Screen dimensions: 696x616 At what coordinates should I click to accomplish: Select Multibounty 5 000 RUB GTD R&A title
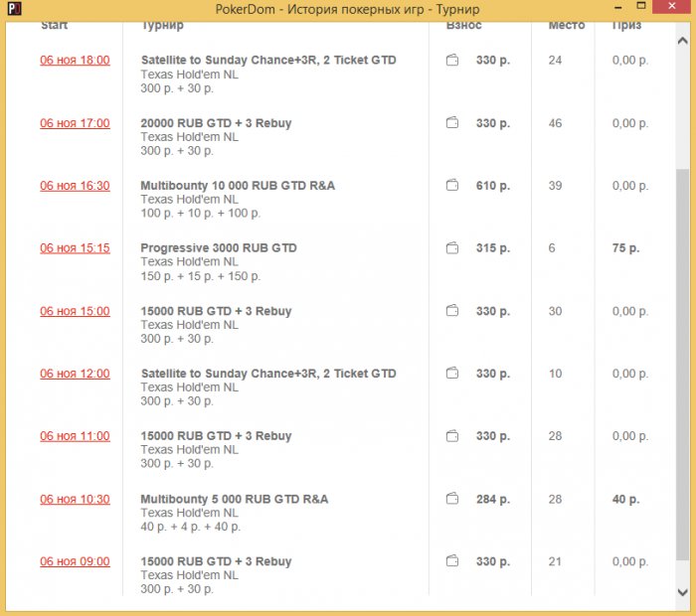(235, 499)
